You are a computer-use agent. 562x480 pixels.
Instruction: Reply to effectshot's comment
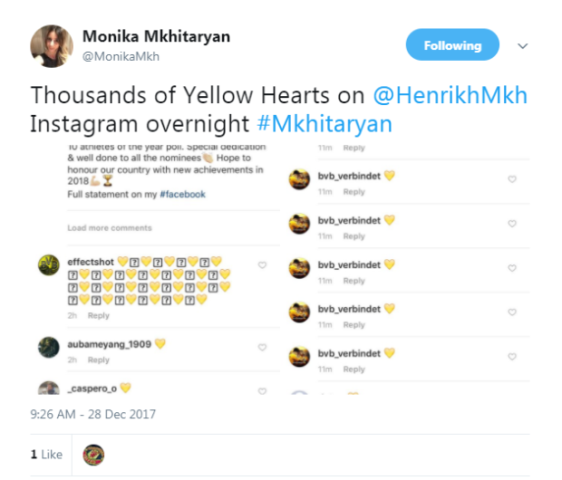click(x=99, y=315)
